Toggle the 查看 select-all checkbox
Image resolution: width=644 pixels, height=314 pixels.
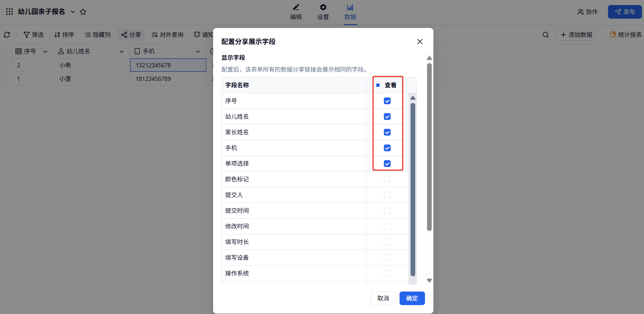[x=378, y=85]
